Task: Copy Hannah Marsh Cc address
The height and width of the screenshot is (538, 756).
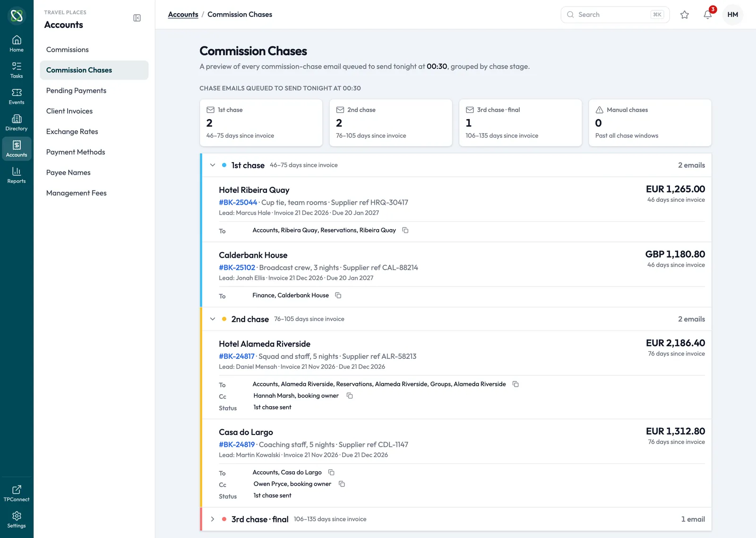Action: [350, 396]
